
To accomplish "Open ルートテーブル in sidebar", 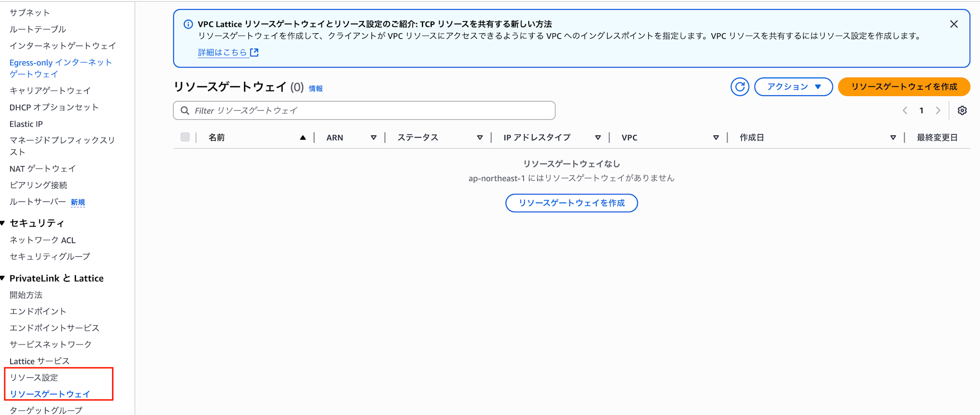I will (38, 29).
